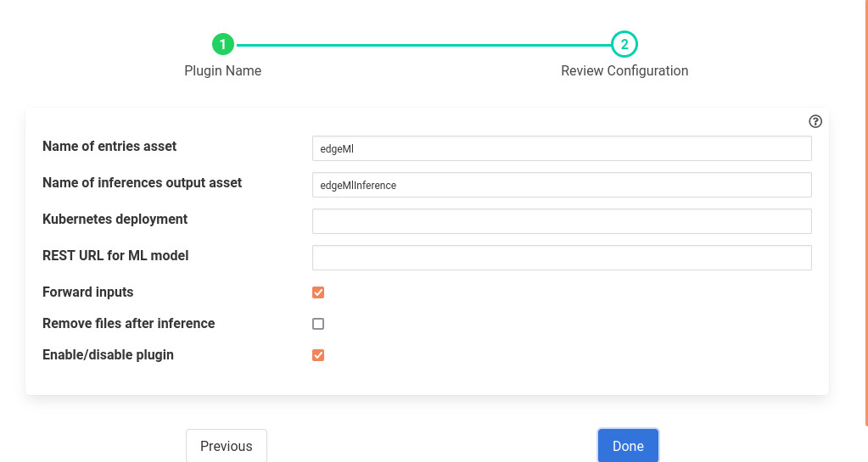
Task: Click the orange scrollbar on the right edge
Action: pos(865,212)
